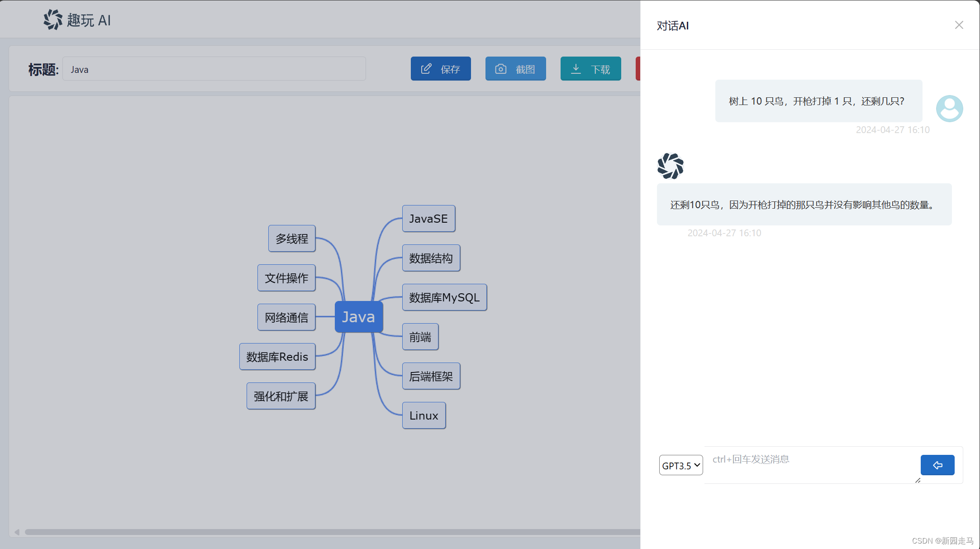Click the Linux mind map node
The height and width of the screenshot is (549, 980).
coord(423,415)
